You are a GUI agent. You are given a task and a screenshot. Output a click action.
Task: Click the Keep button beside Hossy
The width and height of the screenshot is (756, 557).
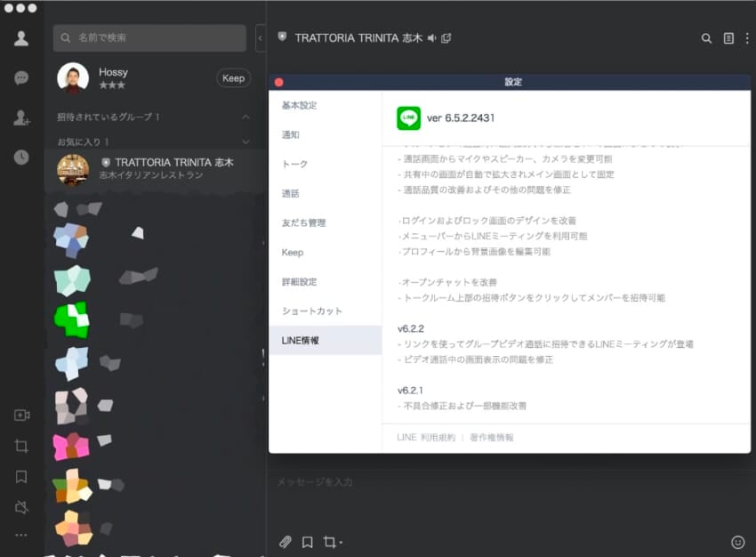[233, 78]
